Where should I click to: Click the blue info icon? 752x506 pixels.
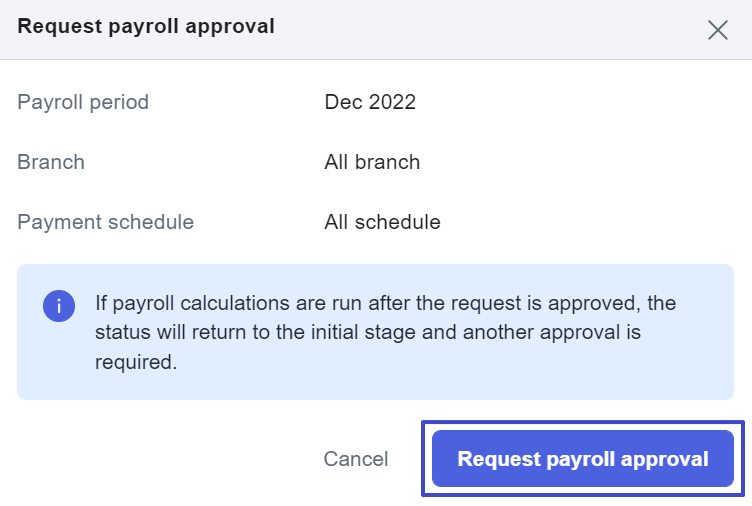(59, 305)
